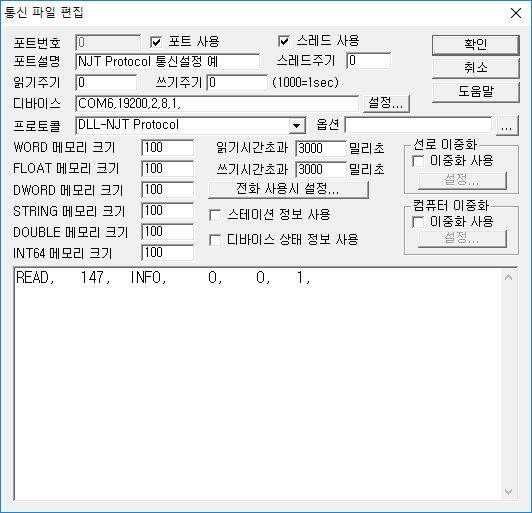The width and height of the screenshot is (532, 513).
Task: Enable 스테이션 정보 사용 checkbox
Action: coord(215,215)
